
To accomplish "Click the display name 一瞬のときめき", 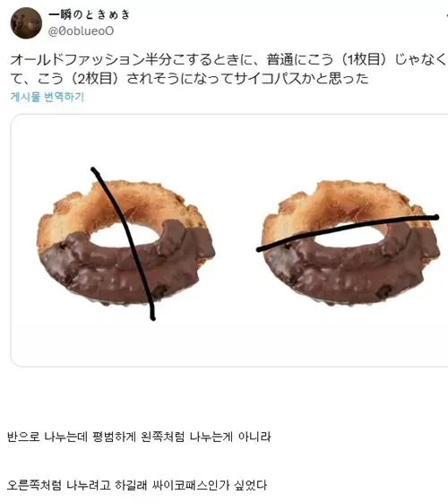I will [x=90, y=14].
